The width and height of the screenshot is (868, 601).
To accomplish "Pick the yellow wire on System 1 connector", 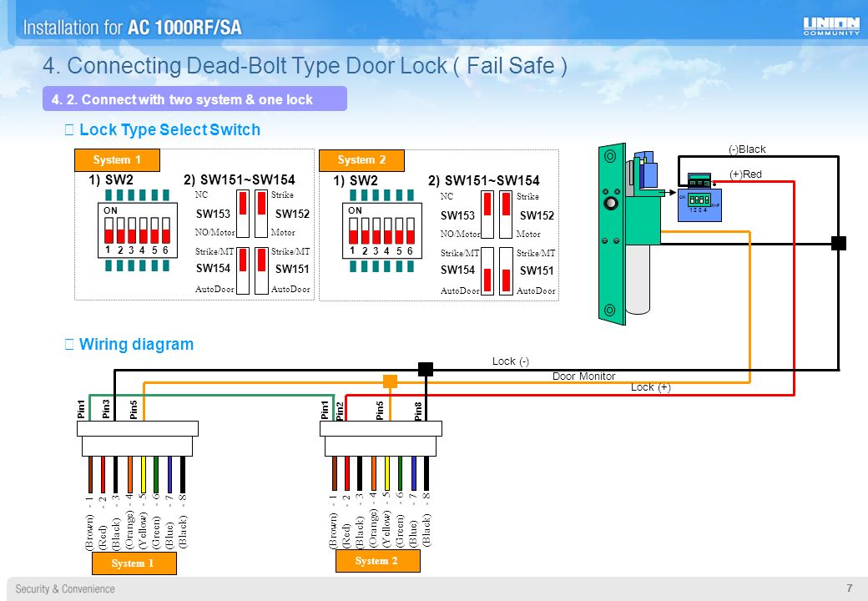I will click(143, 474).
